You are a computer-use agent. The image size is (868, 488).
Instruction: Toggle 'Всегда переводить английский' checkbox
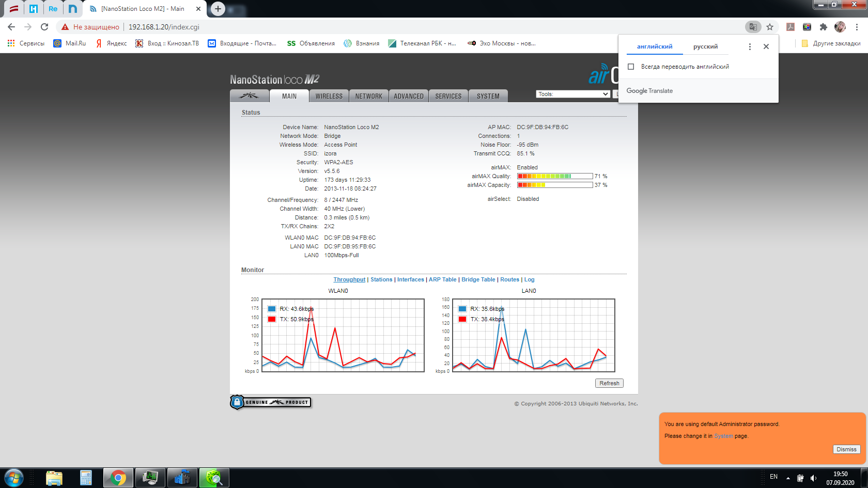(631, 67)
